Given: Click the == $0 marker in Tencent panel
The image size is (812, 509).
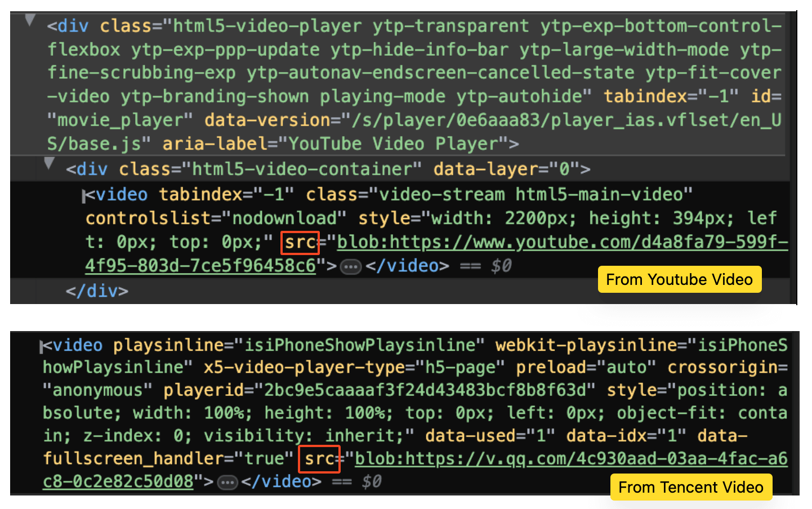Looking at the screenshot, I should (x=357, y=482).
